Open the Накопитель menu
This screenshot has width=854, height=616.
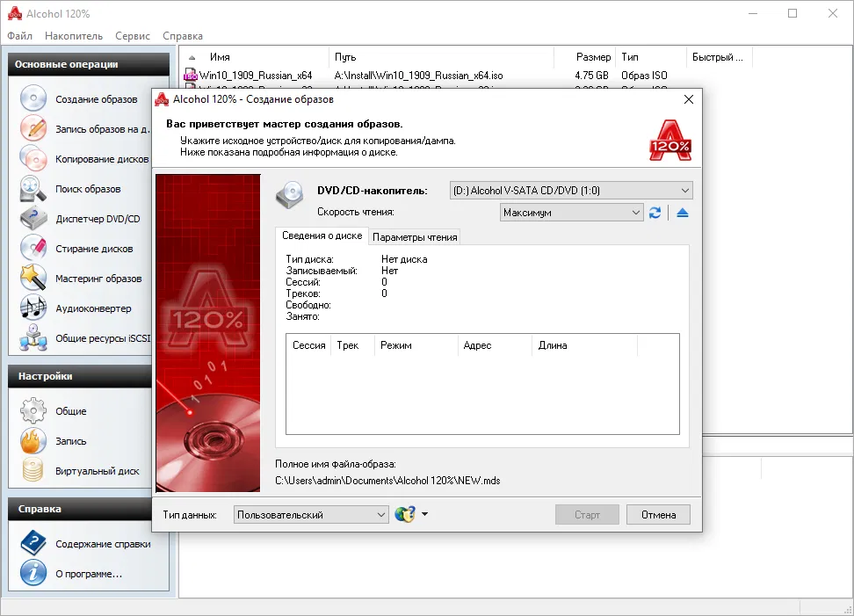(74, 36)
